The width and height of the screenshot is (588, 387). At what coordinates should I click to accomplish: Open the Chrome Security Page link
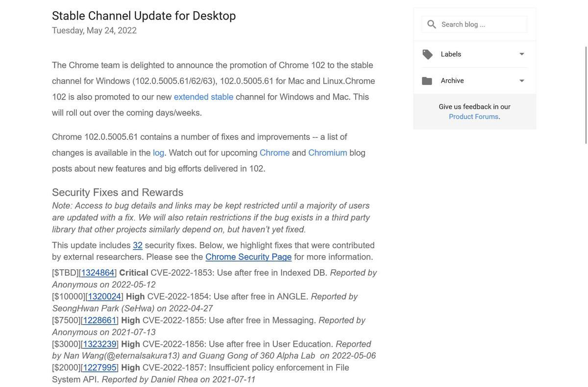tap(248, 257)
